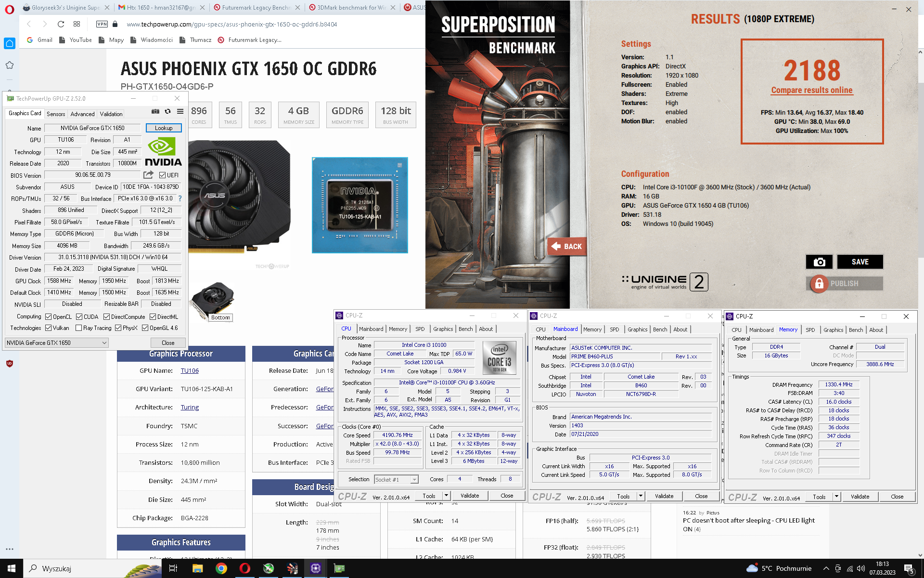
Task: Toggle the OpenGL 4.6 checkbox
Action: pyautogui.click(x=145, y=328)
